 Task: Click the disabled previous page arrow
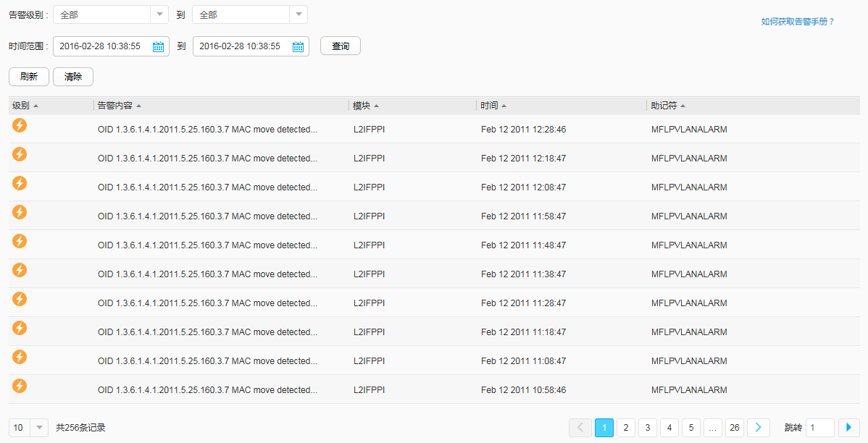click(580, 428)
